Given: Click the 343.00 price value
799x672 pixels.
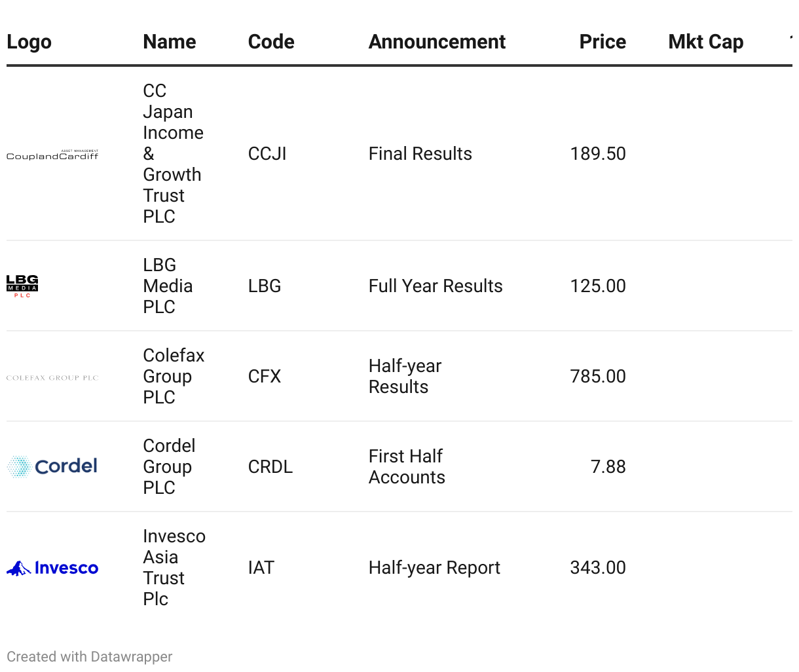Looking at the screenshot, I should [597, 568].
